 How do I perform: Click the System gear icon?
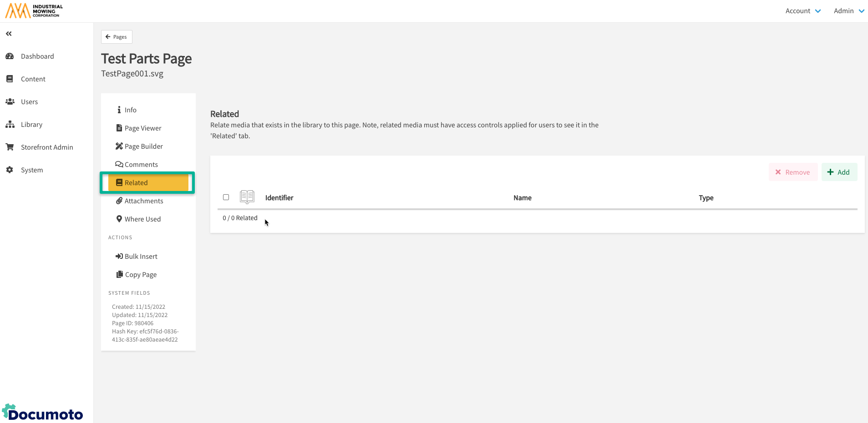(10, 170)
